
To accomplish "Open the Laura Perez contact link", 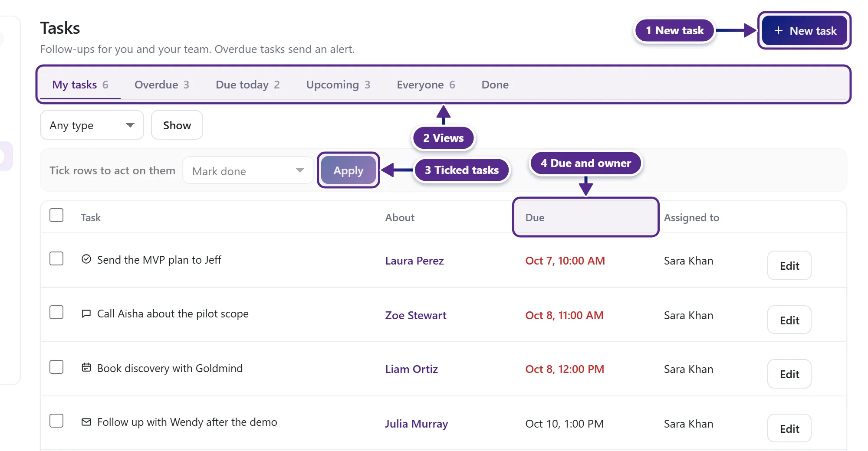I will tap(414, 261).
